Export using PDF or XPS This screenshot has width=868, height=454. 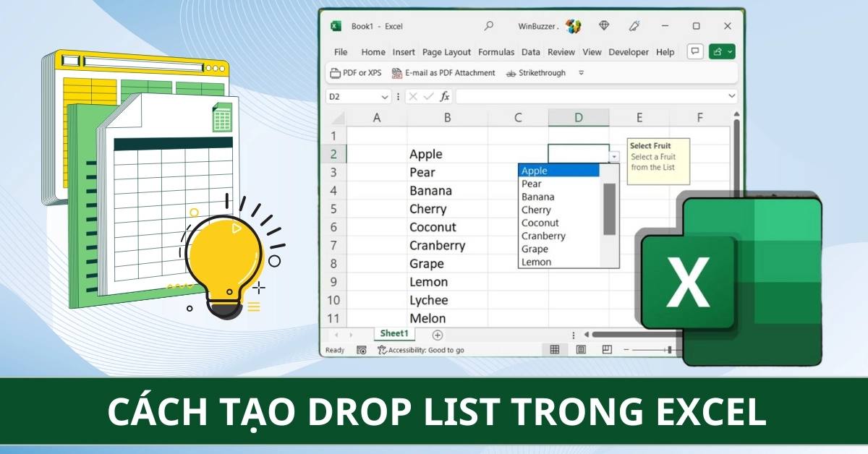click(356, 73)
